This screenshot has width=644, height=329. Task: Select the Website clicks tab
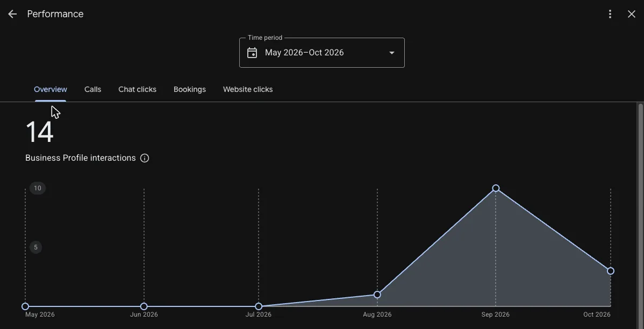(x=248, y=90)
